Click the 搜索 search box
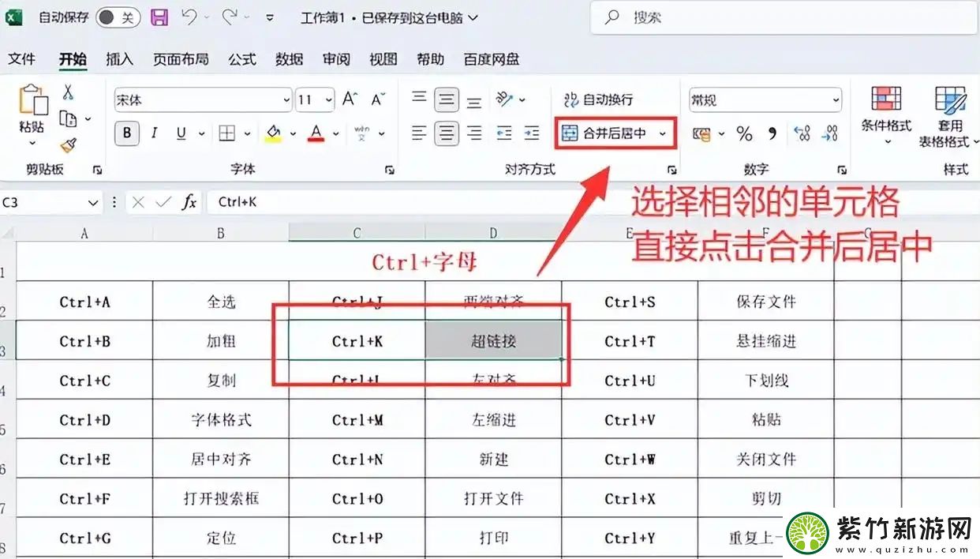 coord(785,17)
